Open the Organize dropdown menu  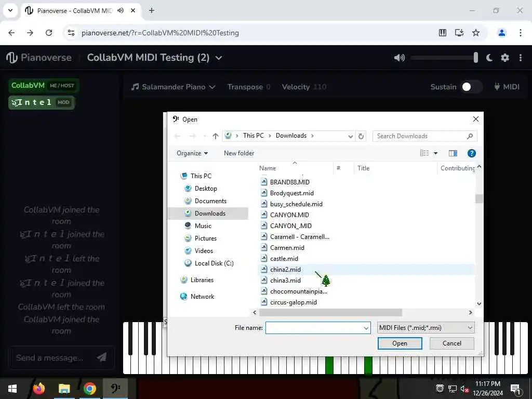[x=192, y=153]
